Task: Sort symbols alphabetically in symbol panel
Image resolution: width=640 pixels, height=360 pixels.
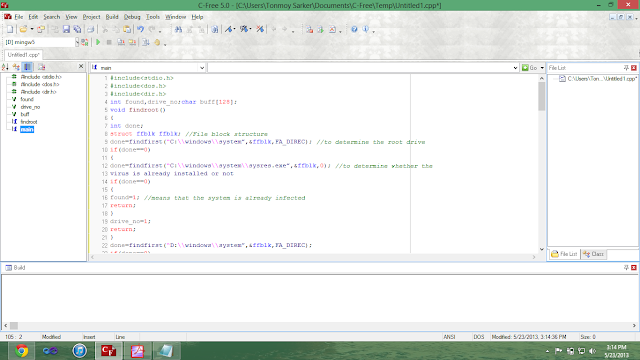Action: tap(5, 67)
